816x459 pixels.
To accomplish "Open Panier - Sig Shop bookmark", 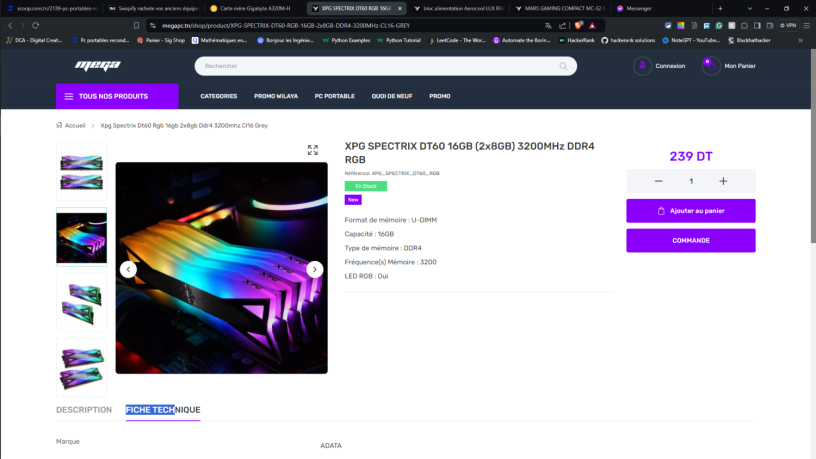I will pyautogui.click(x=161, y=40).
